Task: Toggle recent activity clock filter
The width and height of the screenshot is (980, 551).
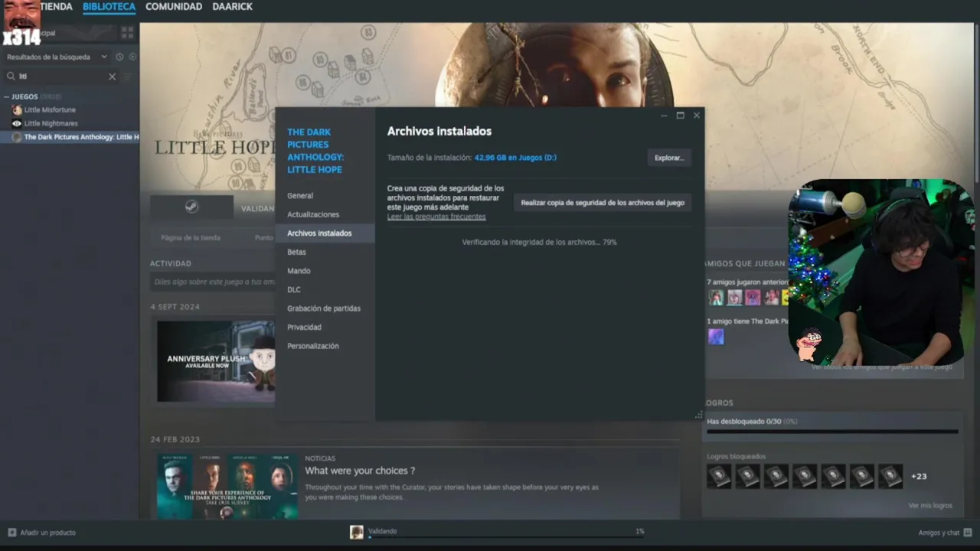Action: 119,57
